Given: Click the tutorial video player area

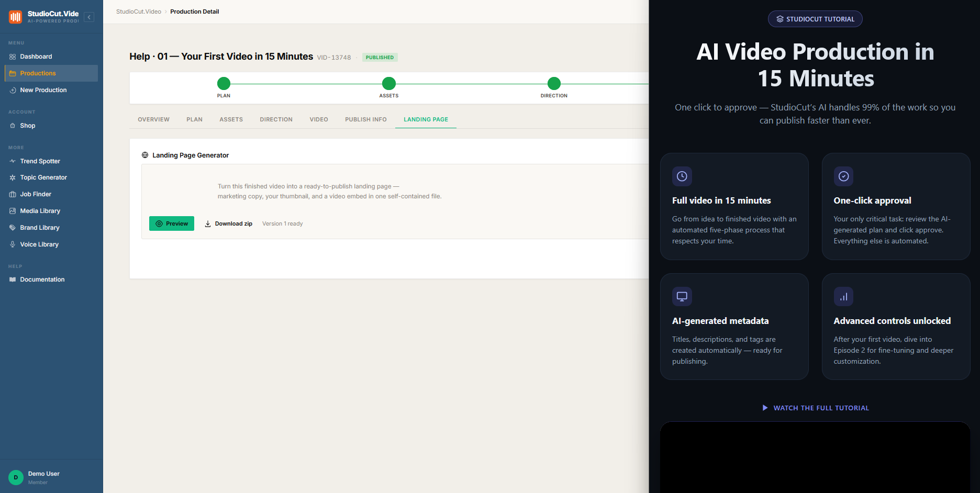Looking at the screenshot, I should coord(815,457).
